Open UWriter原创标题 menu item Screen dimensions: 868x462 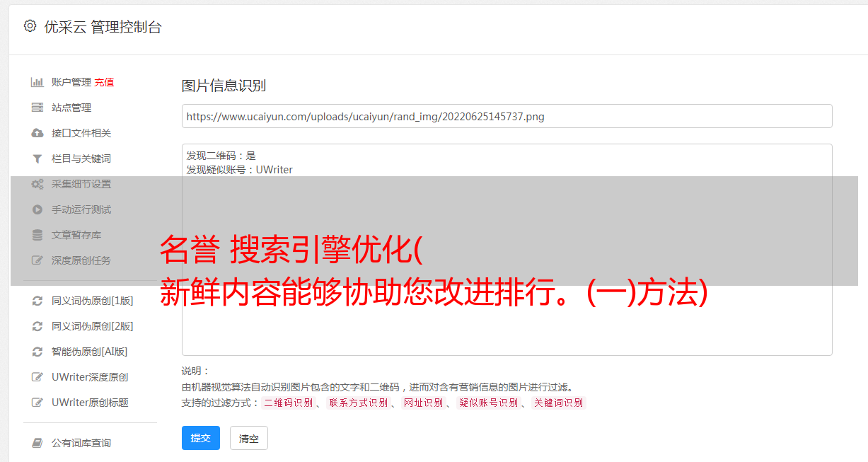(x=90, y=403)
